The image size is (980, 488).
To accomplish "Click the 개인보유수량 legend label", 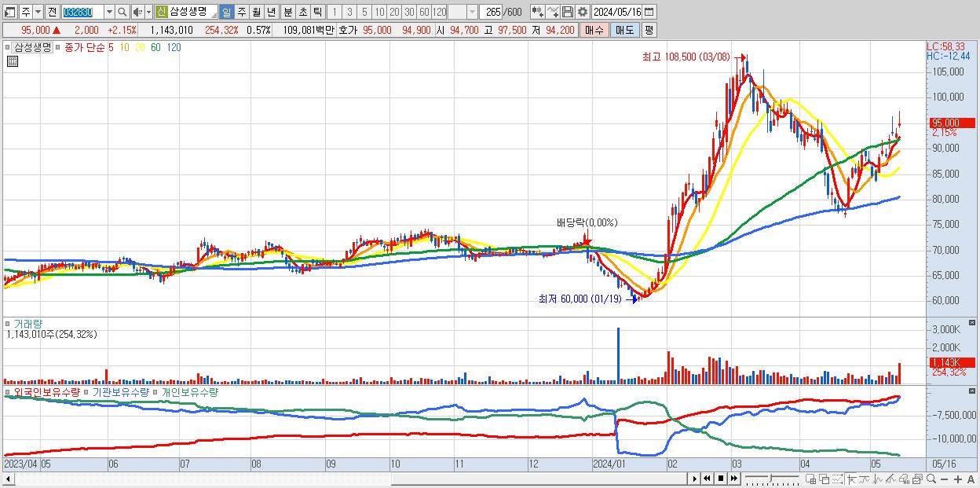I will coord(188,391).
